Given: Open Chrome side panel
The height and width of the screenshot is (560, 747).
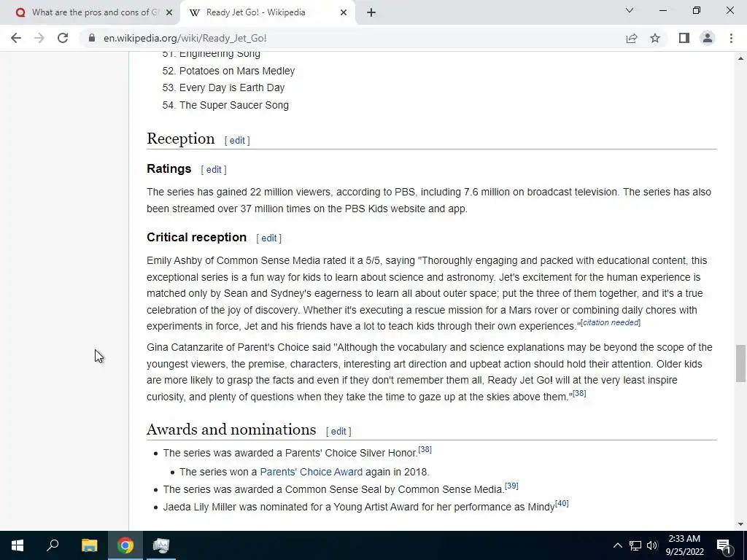Looking at the screenshot, I should coord(684,38).
